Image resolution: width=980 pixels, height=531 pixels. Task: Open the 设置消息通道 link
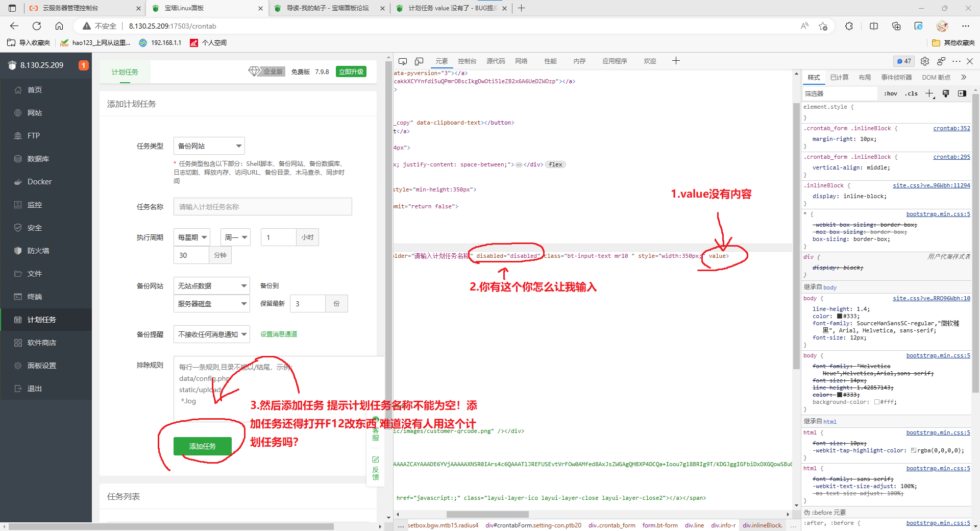click(x=279, y=334)
